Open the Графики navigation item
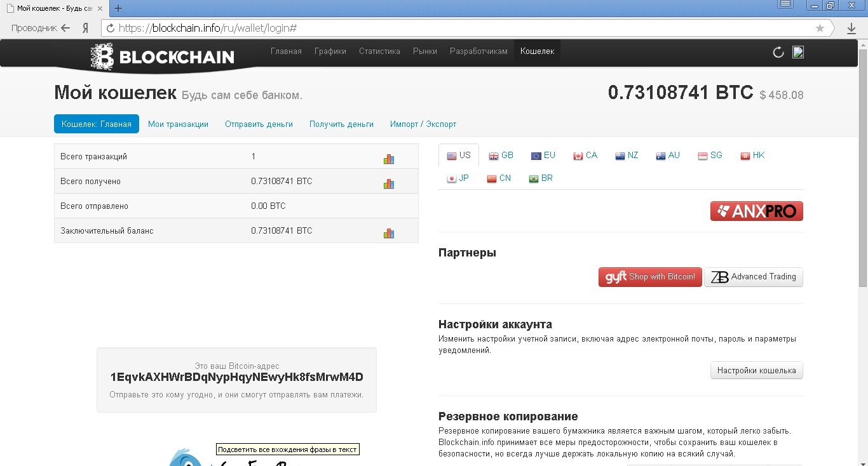 pos(330,51)
